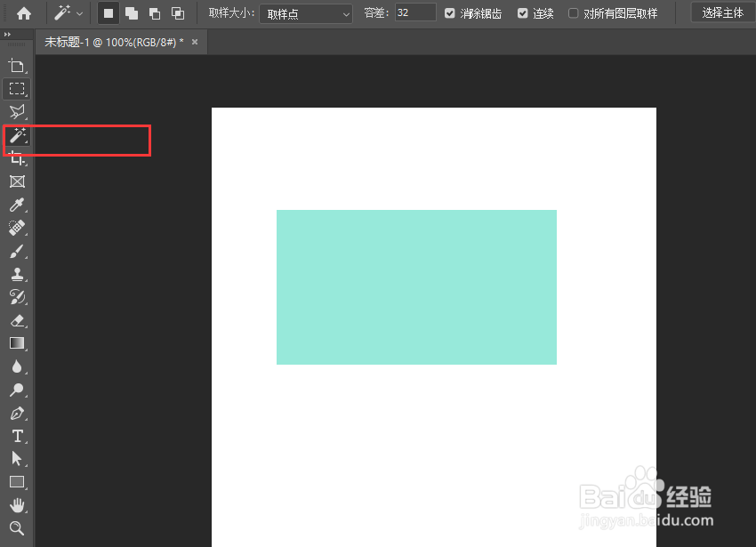The height and width of the screenshot is (547, 756).
Task: Open the Magic Wand tool preset picker
Action: click(x=68, y=13)
